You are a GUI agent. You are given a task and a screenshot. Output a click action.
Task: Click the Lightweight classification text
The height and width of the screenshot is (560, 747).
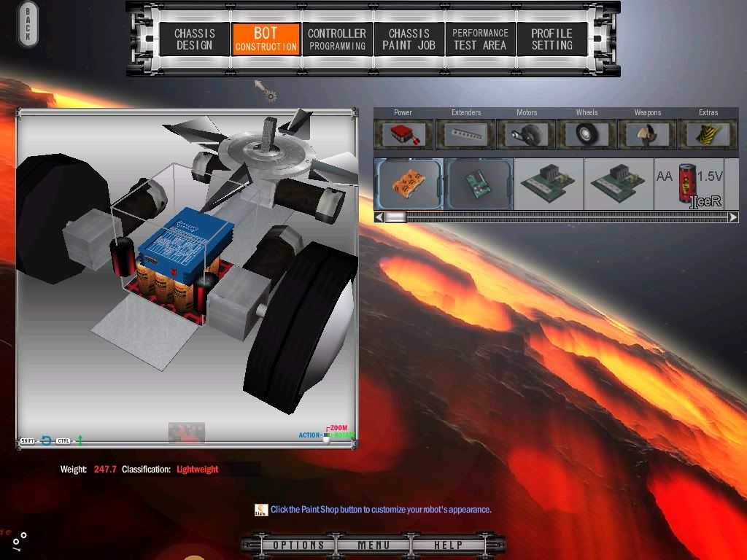point(197,469)
